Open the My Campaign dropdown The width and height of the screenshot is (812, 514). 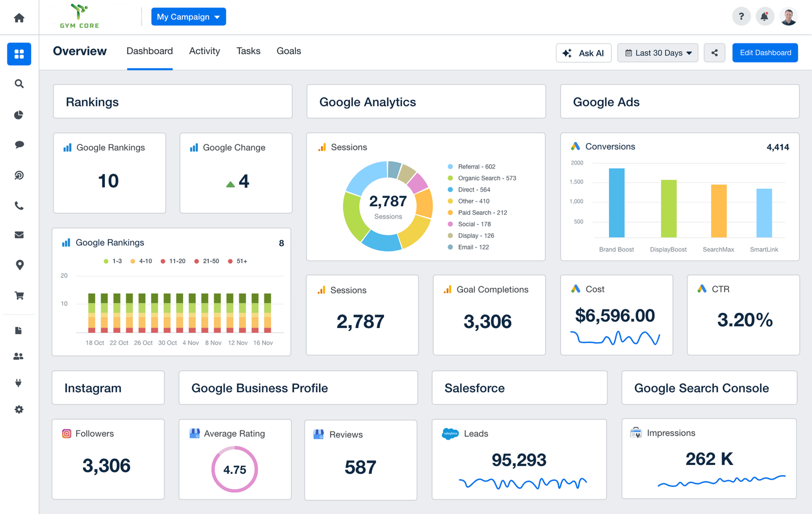(x=188, y=17)
